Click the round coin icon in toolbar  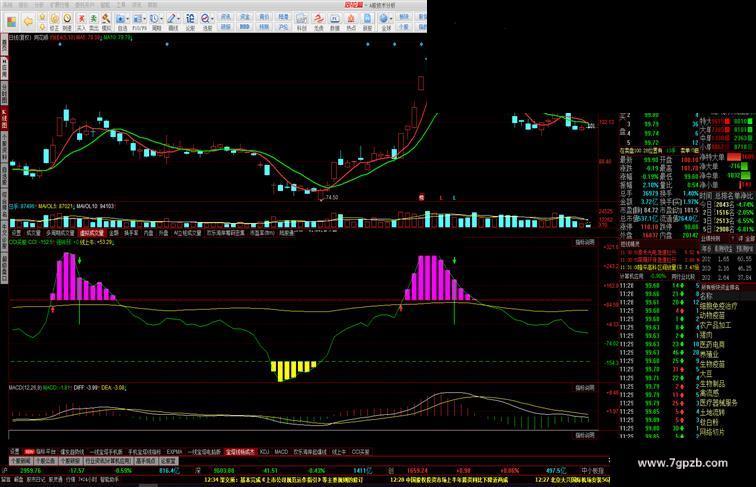point(54,19)
